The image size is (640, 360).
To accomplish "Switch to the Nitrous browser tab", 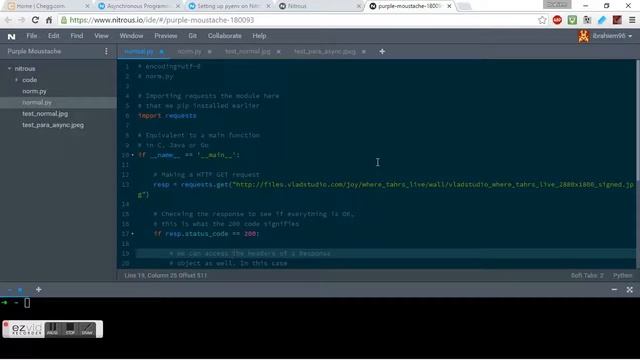I will (x=320, y=6).
